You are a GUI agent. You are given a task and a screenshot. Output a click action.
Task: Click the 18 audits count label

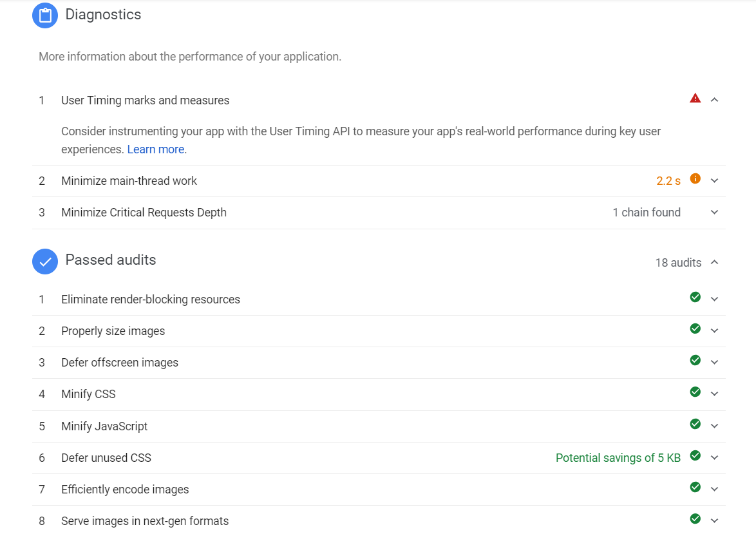[x=678, y=263]
